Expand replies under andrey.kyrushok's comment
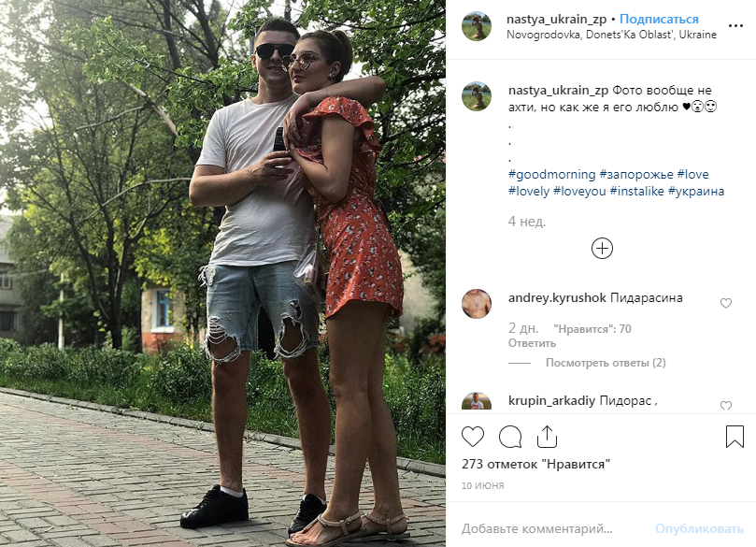Screen dimensions: 756x547 pos(606,363)
